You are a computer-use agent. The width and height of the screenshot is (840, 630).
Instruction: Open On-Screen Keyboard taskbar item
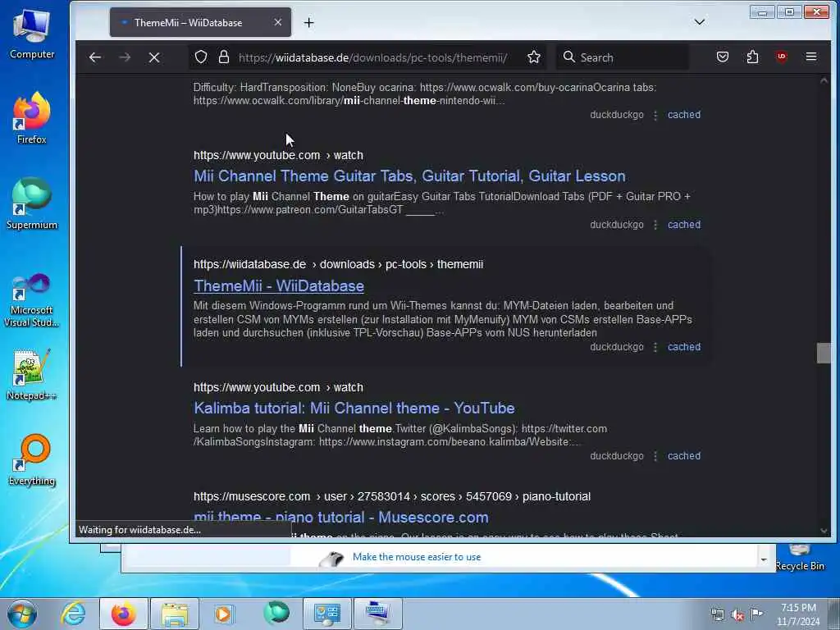(x=378, y=614)
